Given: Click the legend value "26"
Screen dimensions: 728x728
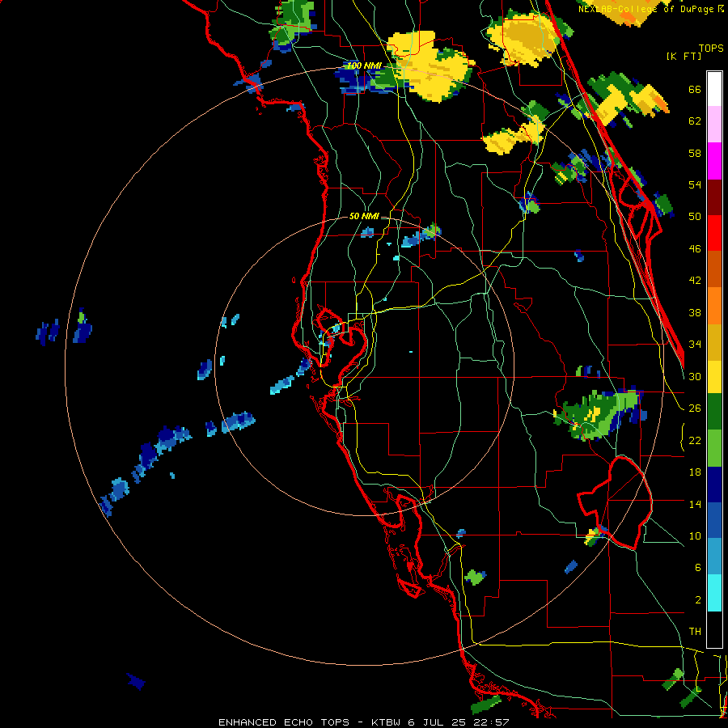Looking at the screenshot, I should (x=695, y=408).
